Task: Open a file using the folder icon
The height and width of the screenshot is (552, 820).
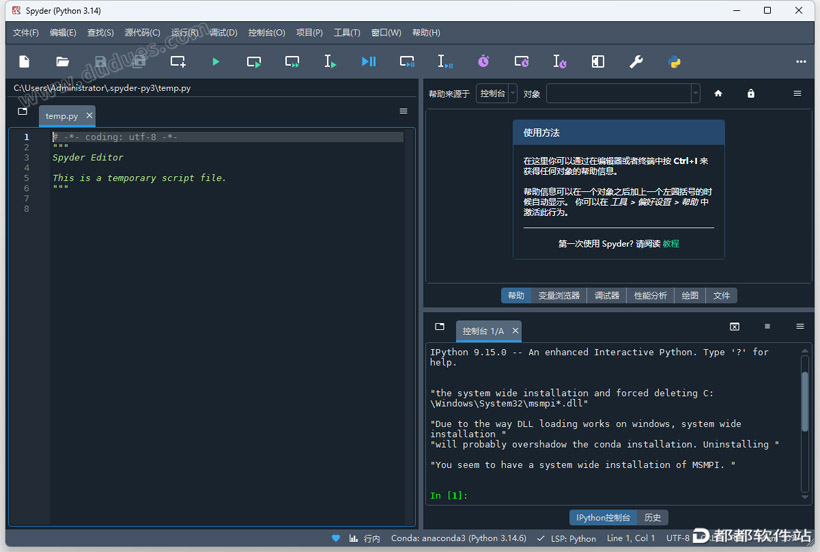Action: [x=62, y=62]
